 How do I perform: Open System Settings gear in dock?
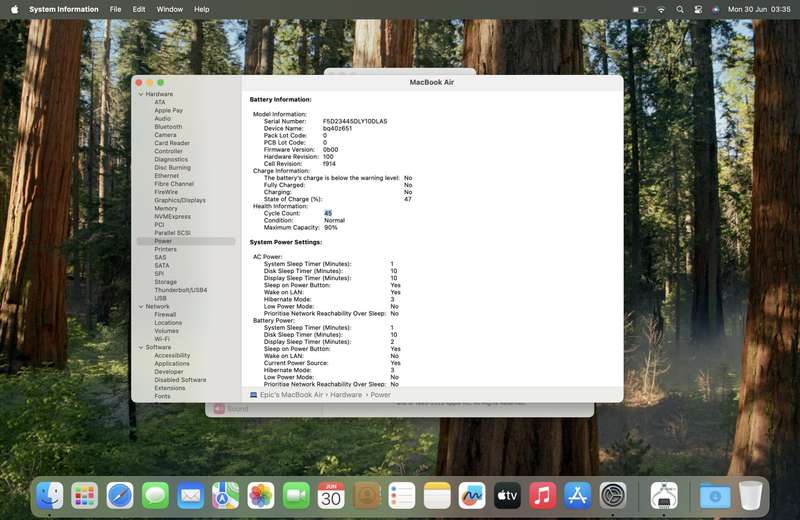[613, 496]
